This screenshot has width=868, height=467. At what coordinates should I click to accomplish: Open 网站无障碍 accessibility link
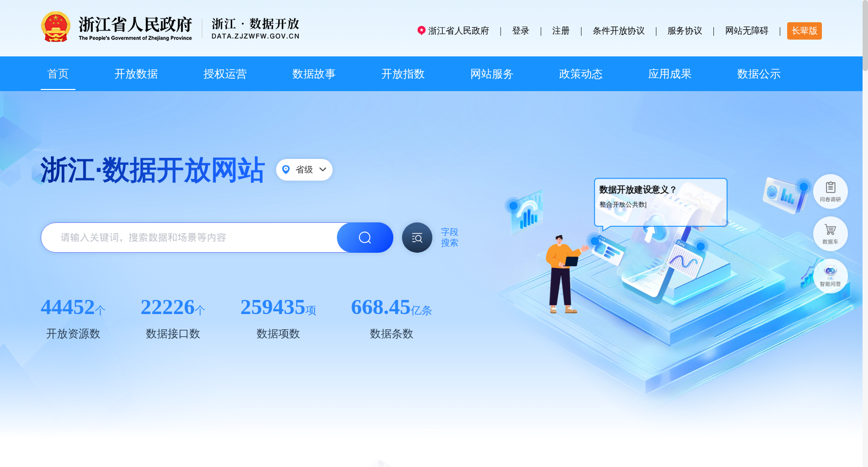[x=746, y=31]
